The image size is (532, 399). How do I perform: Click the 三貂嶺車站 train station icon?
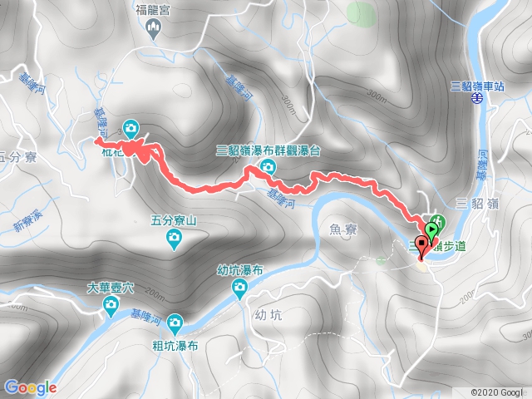(478, 98)
